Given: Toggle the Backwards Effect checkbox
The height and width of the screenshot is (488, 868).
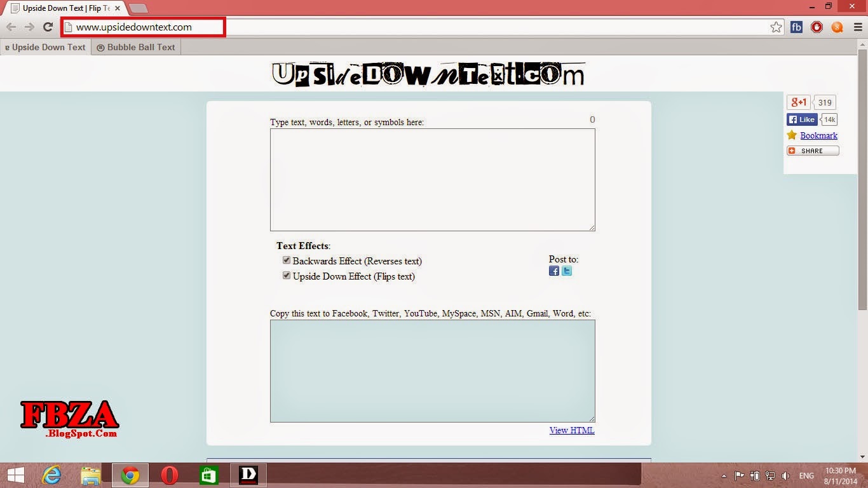Looking at the screenshot, I should (x=287, y=260).
